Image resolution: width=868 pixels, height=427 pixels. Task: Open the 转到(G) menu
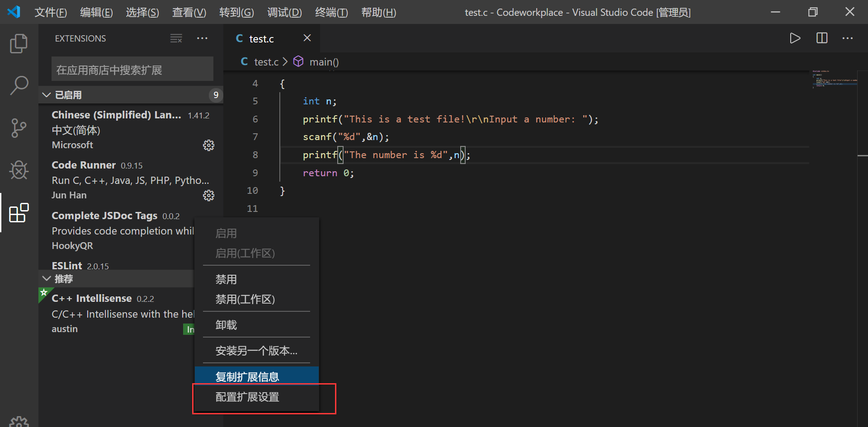(236, 12)
